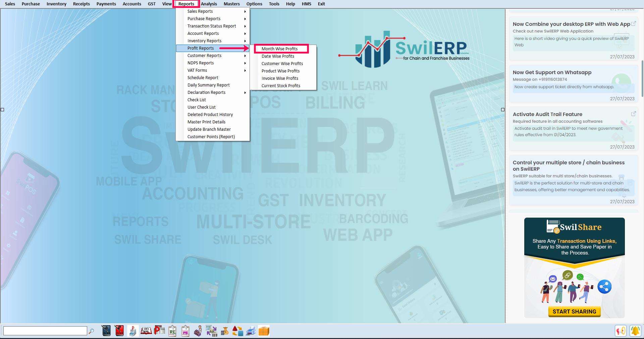This screenshot has height=339, width=644.
Task: Open the RE clipboard icon
Action: (x=172, y=331)
